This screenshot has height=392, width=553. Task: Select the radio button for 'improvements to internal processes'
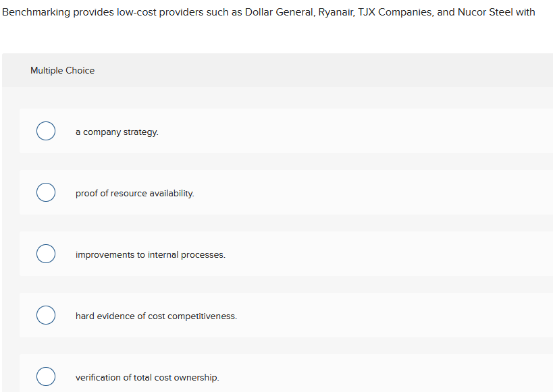click(x=45, y=253)
